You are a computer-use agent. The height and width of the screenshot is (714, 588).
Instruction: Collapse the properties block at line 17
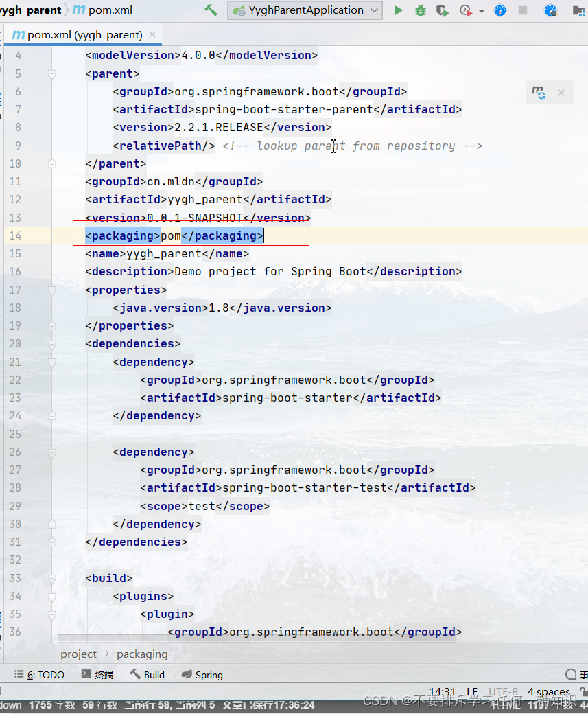[52, 290]
